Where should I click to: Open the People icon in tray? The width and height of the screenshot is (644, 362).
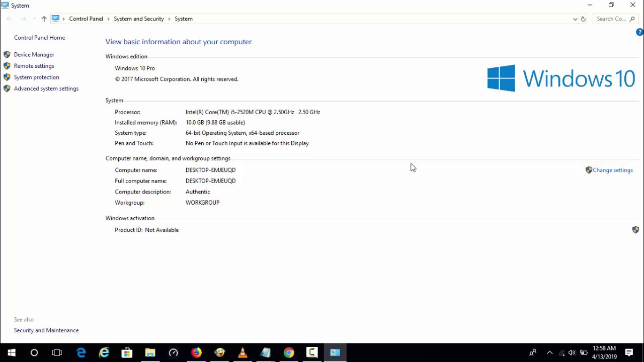click(533, 352)
